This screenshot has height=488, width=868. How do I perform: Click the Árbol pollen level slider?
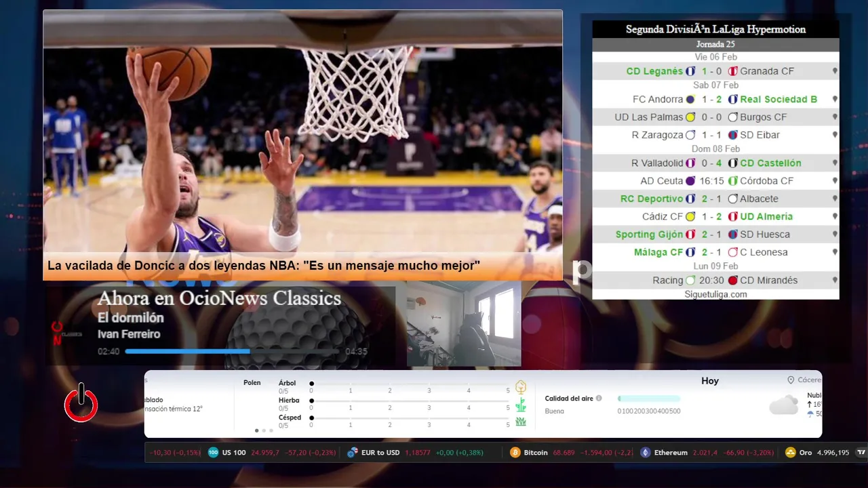[410, 384]
